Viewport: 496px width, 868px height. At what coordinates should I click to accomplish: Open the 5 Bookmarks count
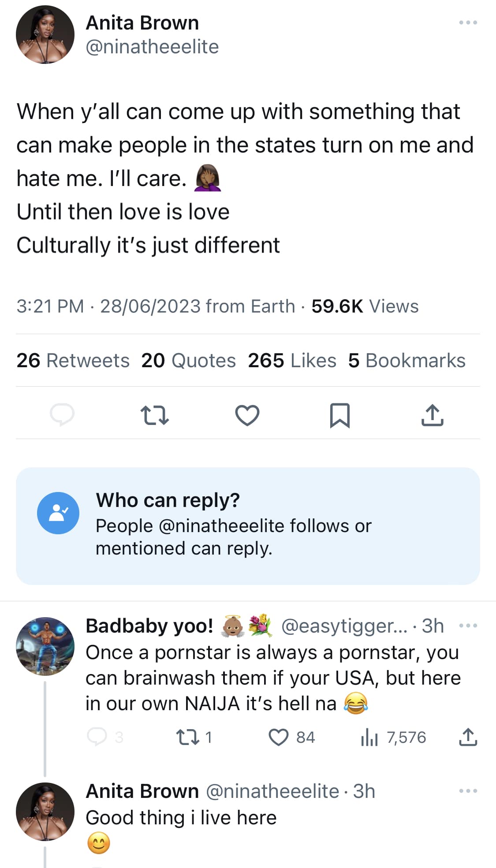pos(406,361)
